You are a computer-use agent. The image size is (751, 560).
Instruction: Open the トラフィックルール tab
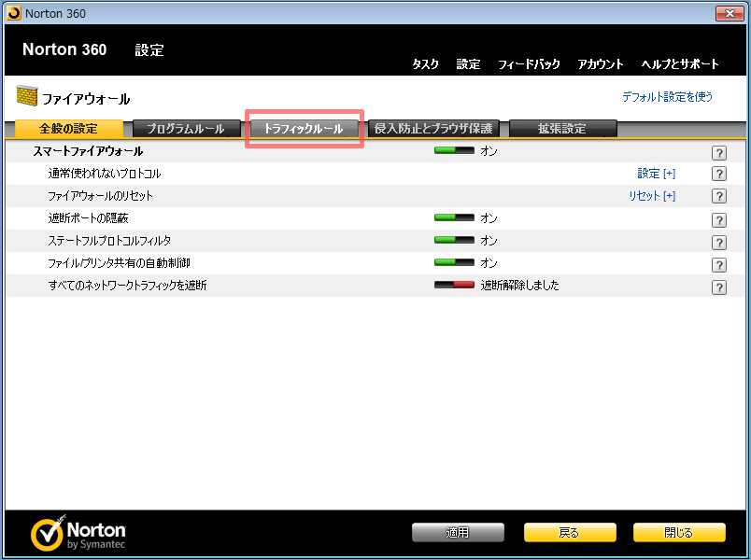click(x=305, y=128)
